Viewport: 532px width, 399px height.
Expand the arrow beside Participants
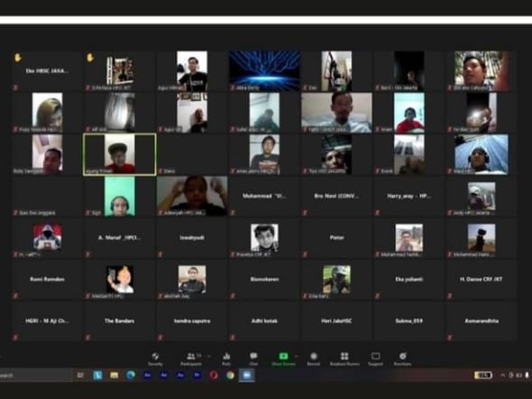pos(209,357)
